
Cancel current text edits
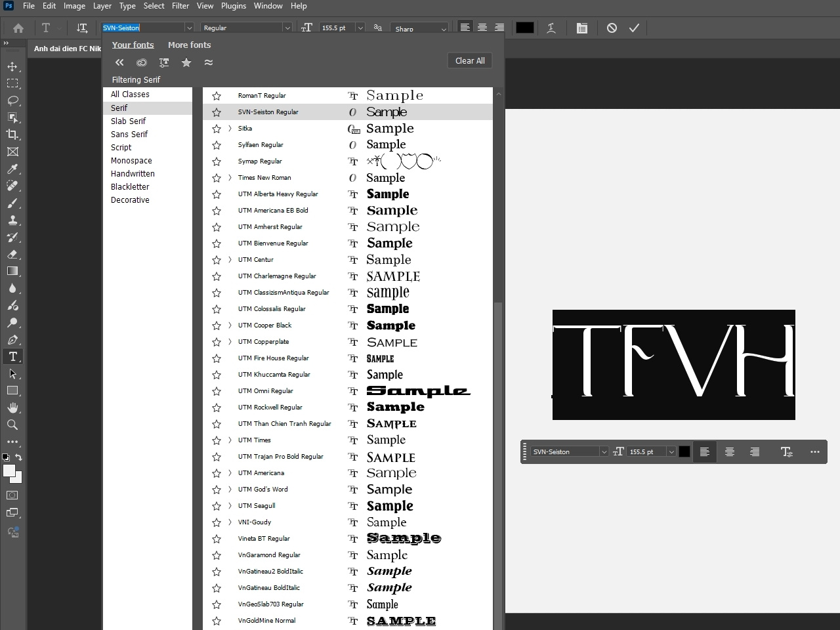(x=612, y=28)
